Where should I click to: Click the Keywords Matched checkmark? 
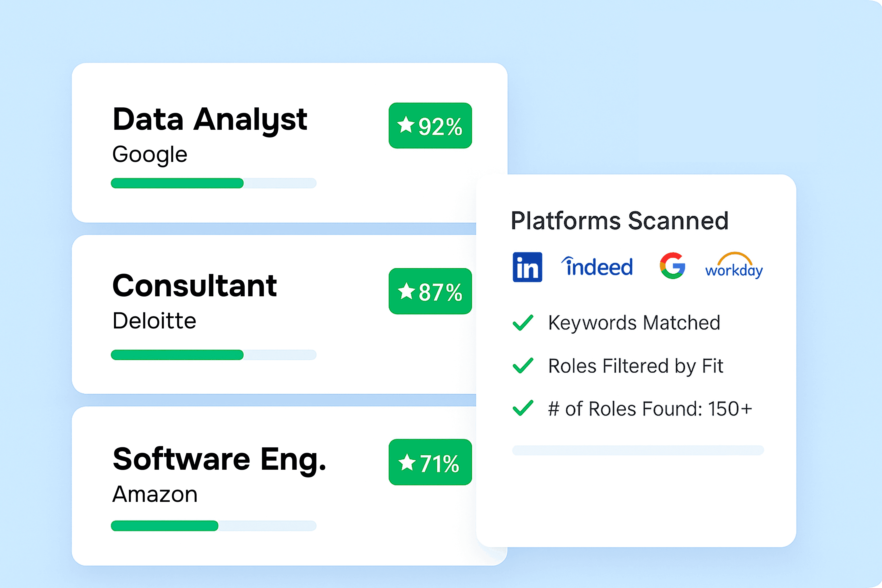click(x=523, y=322)
